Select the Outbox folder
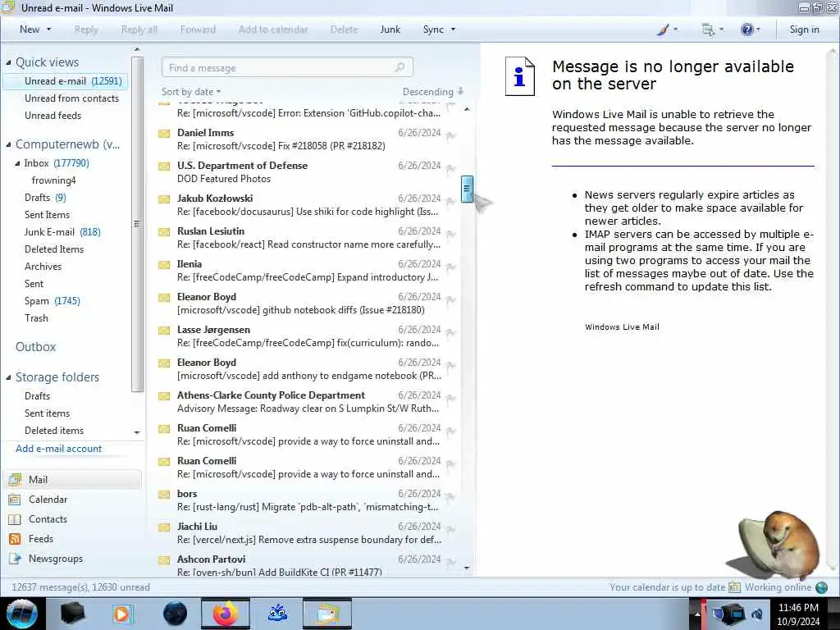This screenshot has height=630, width=840. (35, 347)
